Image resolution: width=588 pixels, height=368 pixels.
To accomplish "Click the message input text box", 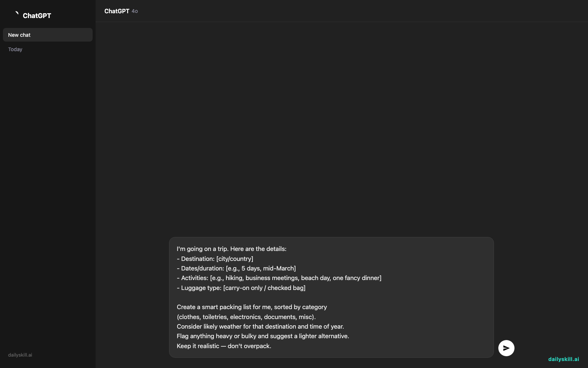I will coord(331,297).
